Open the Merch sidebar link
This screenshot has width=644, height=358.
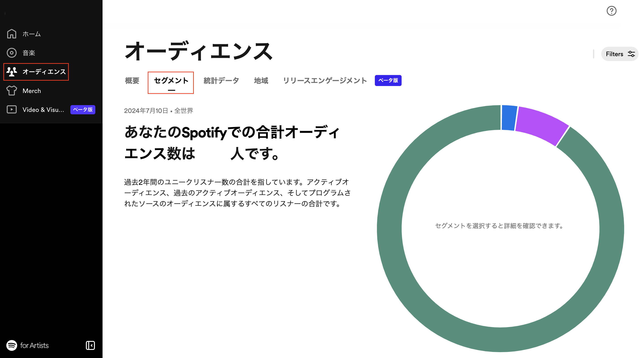coord(32,91)
